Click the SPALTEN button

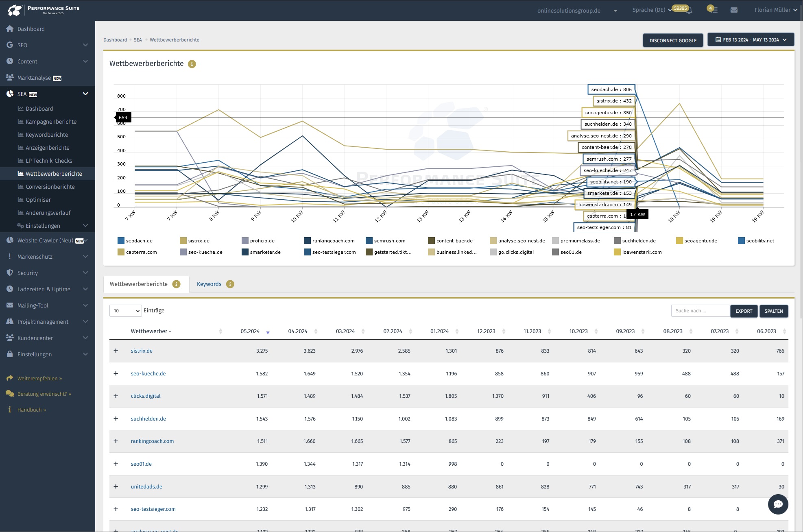(x=773, y=311)
